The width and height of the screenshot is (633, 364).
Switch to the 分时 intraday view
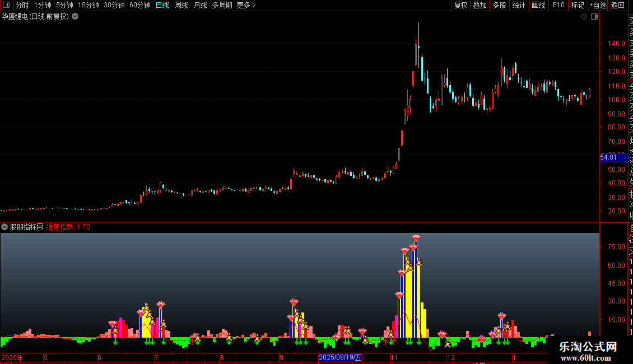pyautogui.click(x=22, y=5)
